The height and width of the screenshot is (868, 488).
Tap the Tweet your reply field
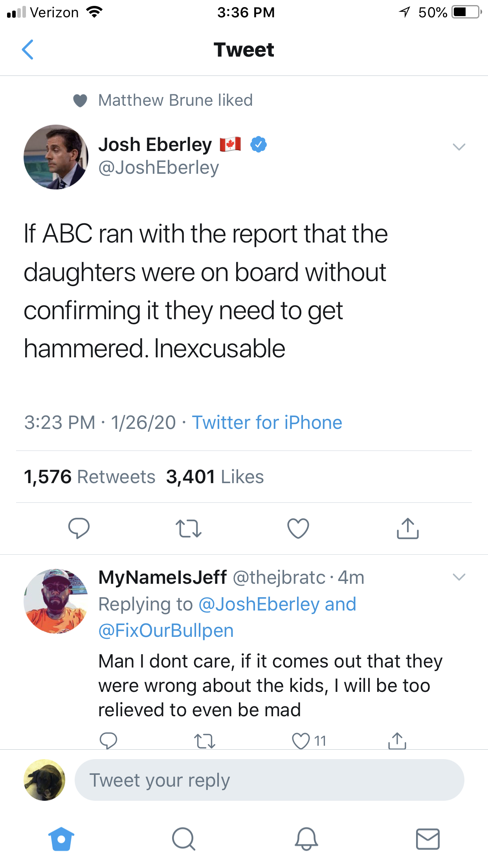point(269,780)
